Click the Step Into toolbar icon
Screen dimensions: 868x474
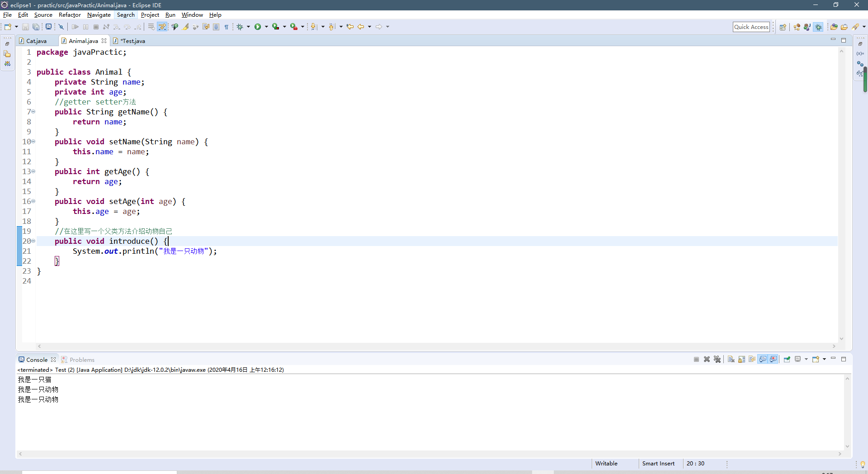117,27
